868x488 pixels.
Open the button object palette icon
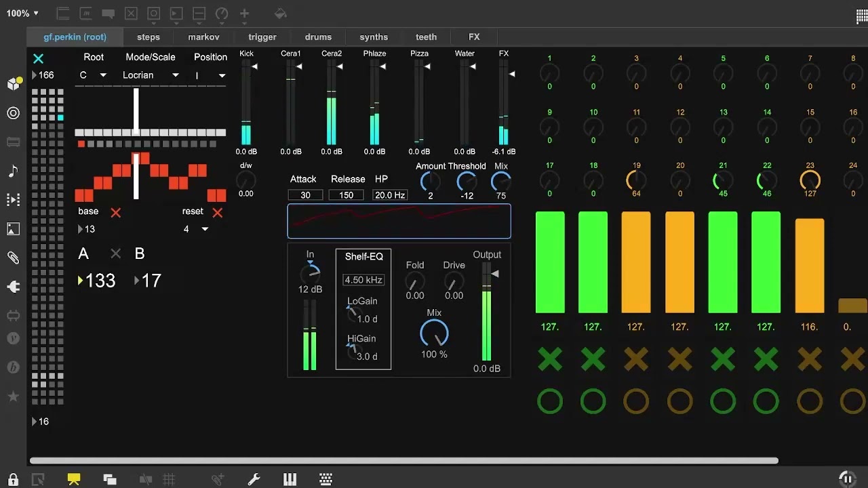pyautogui.click(x=153, y=14)
